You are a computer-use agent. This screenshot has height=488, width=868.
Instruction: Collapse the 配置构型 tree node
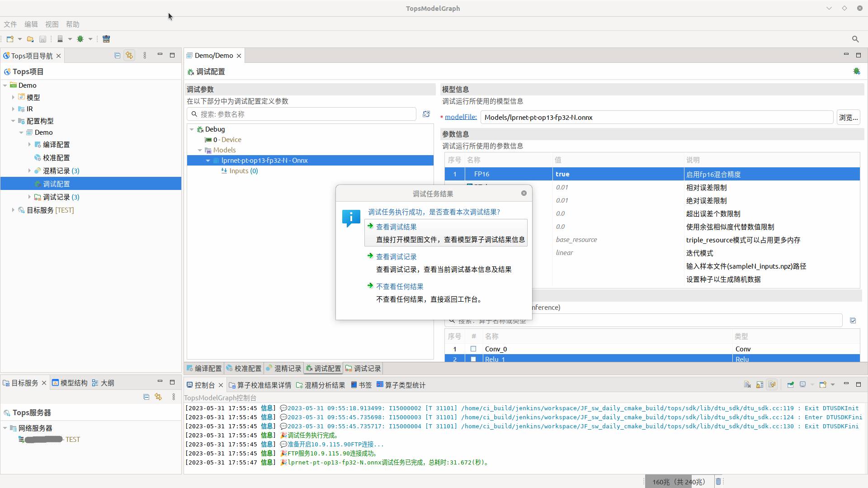click(x=13, y=121)
